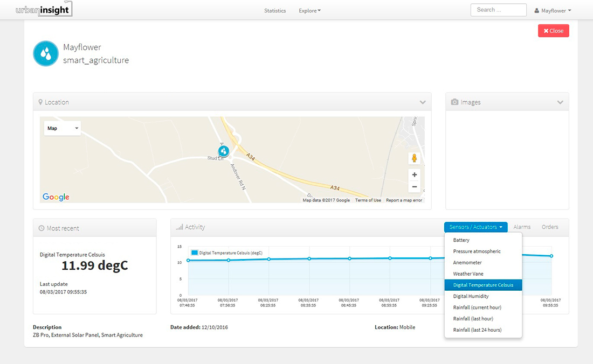
Task: Open the map Terms of Use link
Action: pos(368,200)
